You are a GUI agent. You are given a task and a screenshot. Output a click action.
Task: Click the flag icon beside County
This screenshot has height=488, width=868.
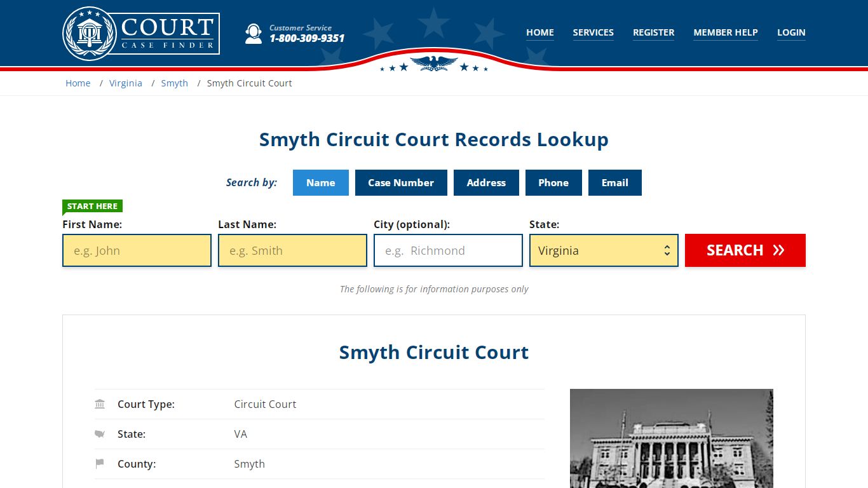coord(100,464)
